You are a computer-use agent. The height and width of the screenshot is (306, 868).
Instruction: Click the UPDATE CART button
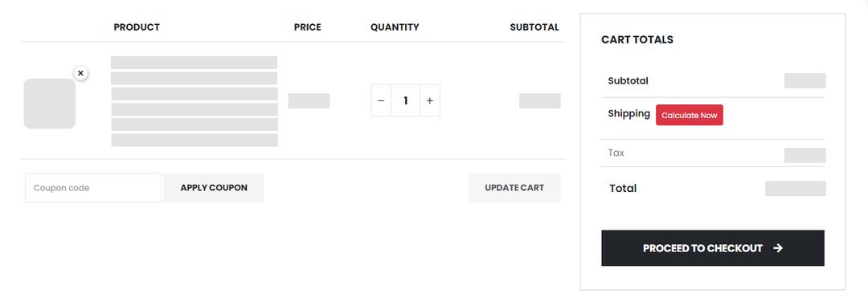tap(514, 188)
